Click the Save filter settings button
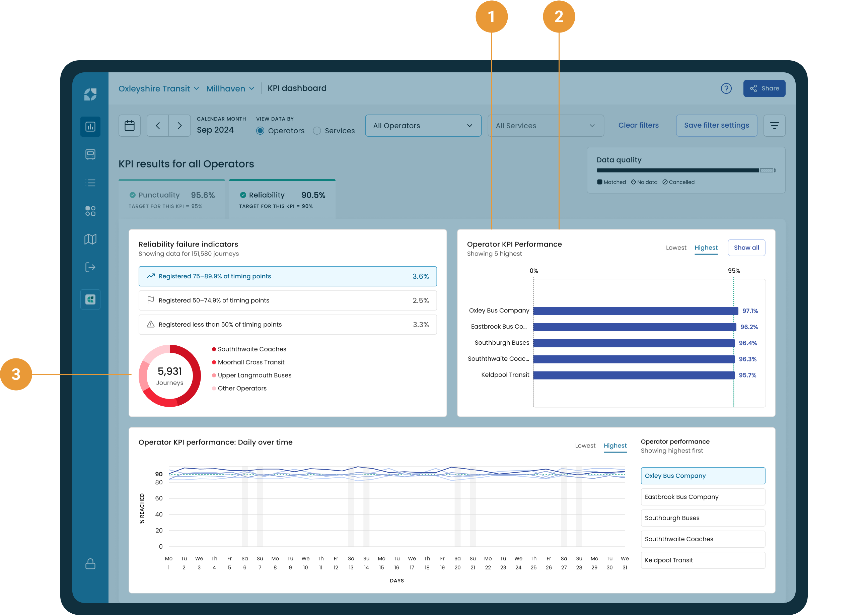868x615 pixels. 716,125
